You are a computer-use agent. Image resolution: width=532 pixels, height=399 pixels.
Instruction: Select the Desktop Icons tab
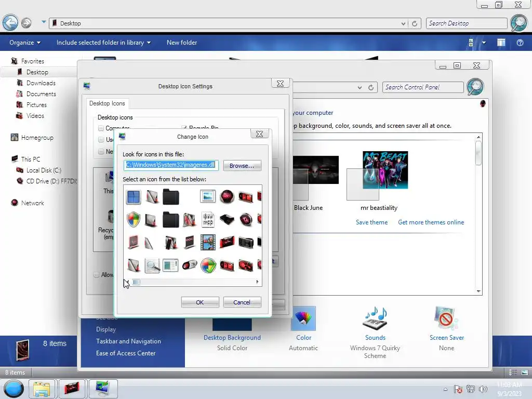[x=107, y=103]
